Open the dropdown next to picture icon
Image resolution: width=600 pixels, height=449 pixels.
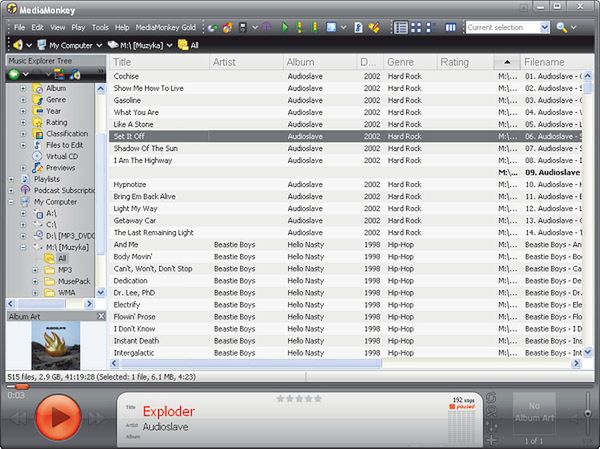click(343, 27)
